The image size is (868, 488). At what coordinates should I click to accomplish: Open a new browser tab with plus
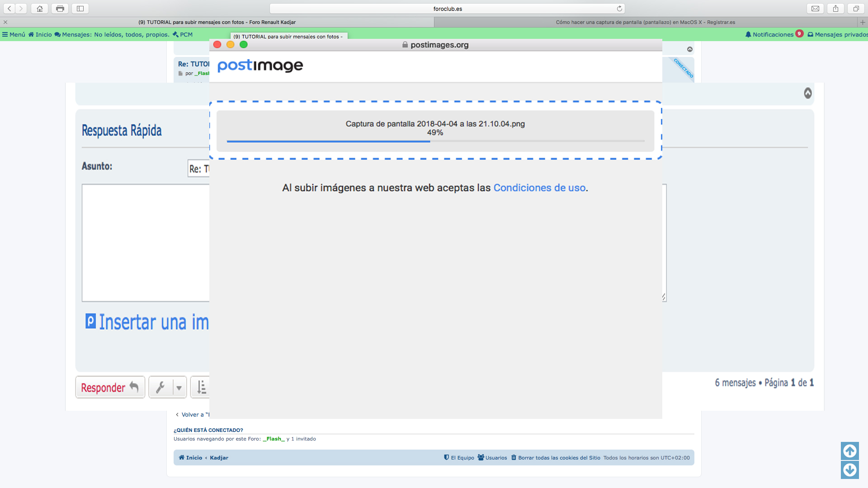pos(862,22)
